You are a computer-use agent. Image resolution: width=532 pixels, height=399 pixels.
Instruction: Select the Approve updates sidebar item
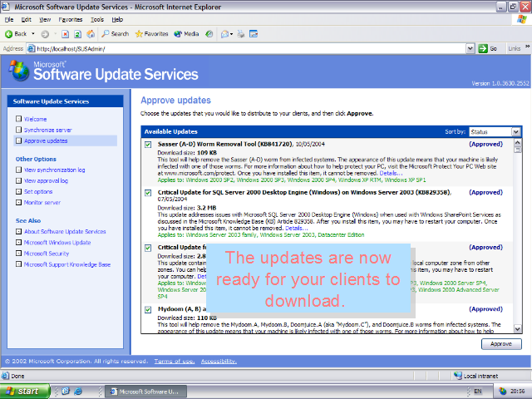click(x=65, y=140)
